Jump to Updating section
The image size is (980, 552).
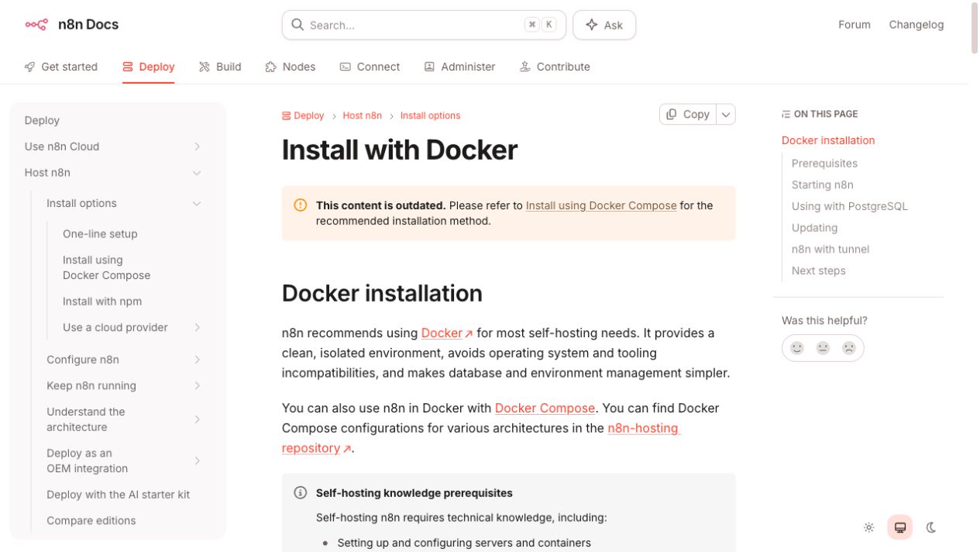coord(814,228)
